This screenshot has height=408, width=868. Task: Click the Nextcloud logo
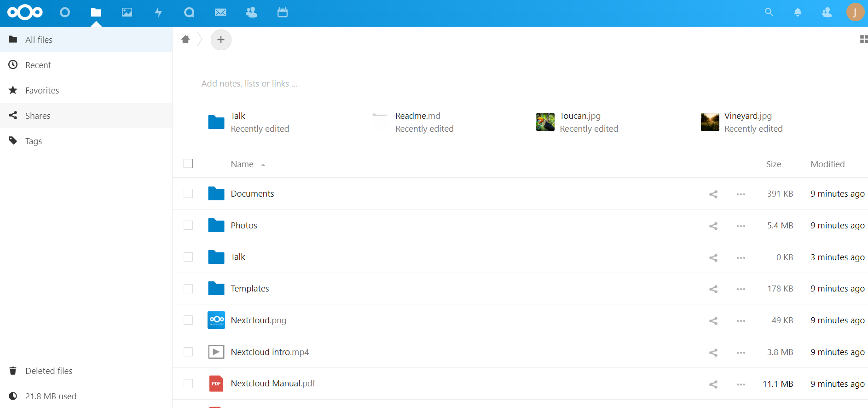(x=25, y=12)
